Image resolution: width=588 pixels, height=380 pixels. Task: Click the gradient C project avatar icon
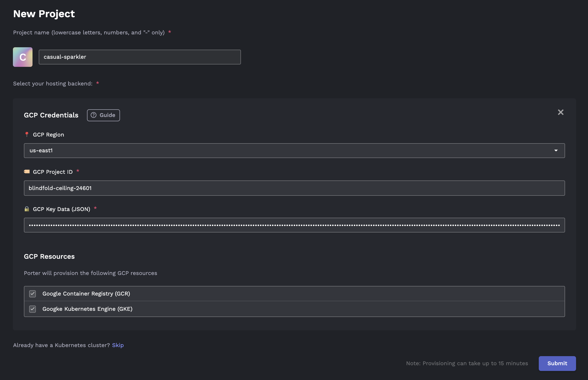pos(22,57)
